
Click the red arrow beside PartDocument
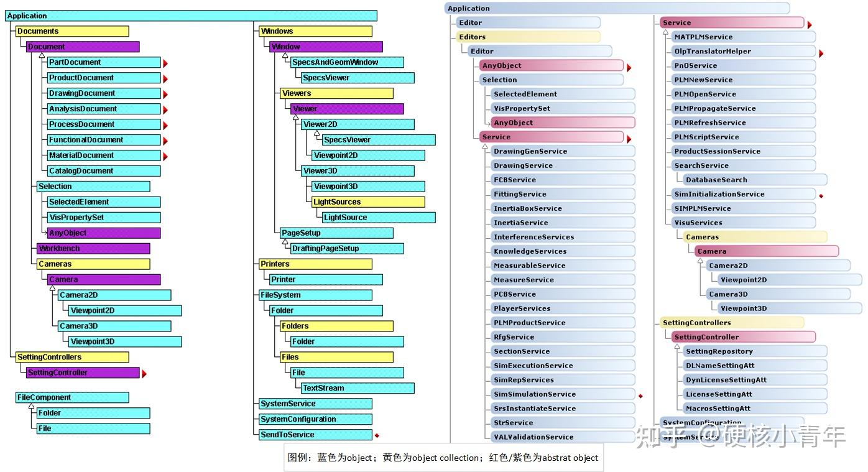[x=165, y=63]
